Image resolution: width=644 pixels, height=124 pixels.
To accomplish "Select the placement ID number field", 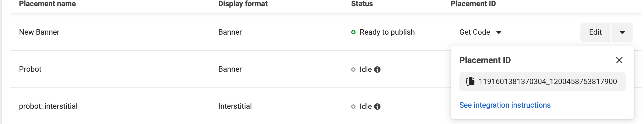I will [x=548, y=81].
